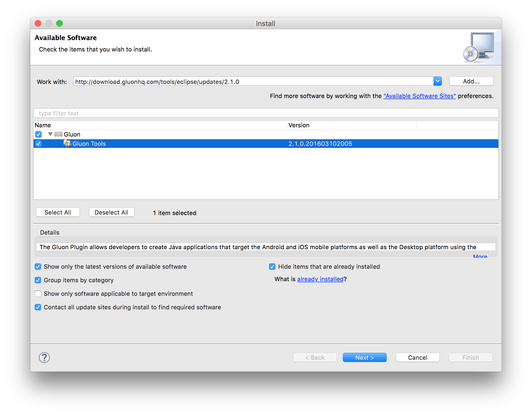Collapse the Gluon tree category triangle

coord(50,134)
